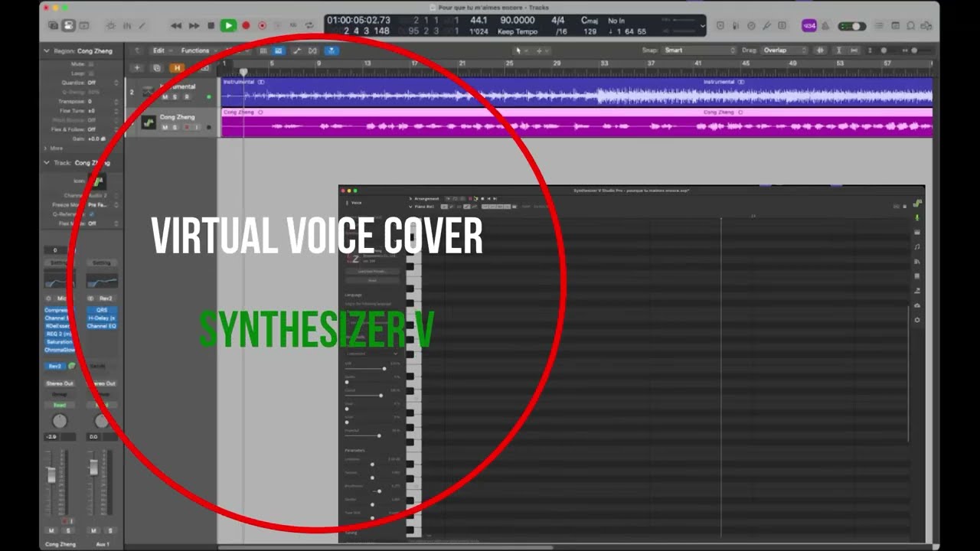Click the green Play button
This screenshot has height=551, width=980.
228,25
